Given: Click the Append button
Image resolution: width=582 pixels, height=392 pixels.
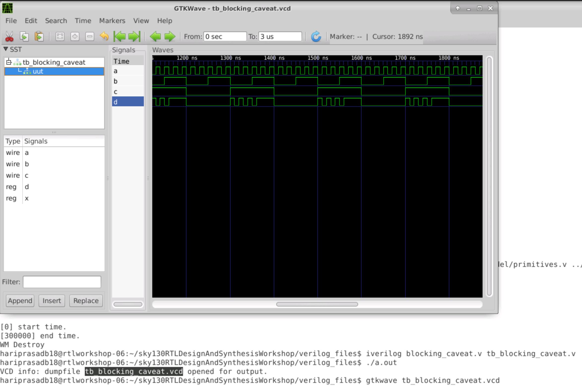Looking at the screenshot, I should pyautogui.click(x=20, y=301).
